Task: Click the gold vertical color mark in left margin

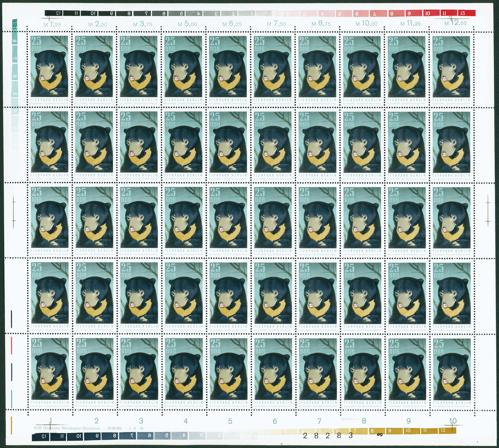Action: point(11,425)
